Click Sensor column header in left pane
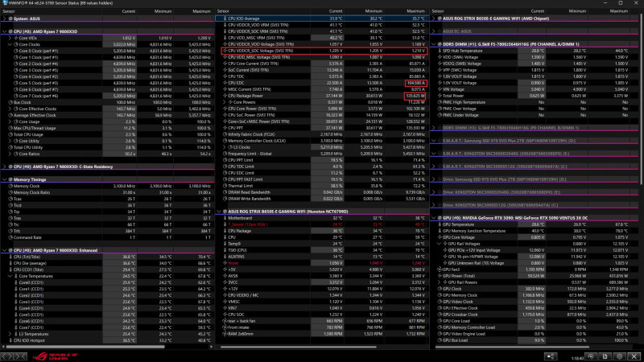 coord(9,11)
